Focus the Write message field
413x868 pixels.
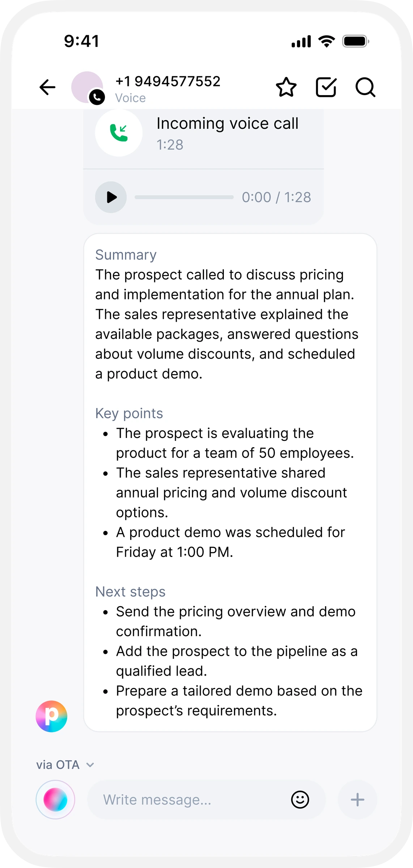click(206, 800)
